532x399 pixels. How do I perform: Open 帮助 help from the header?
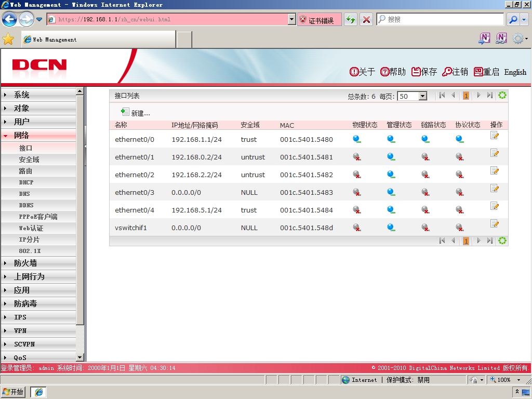[x=393, y=72]
